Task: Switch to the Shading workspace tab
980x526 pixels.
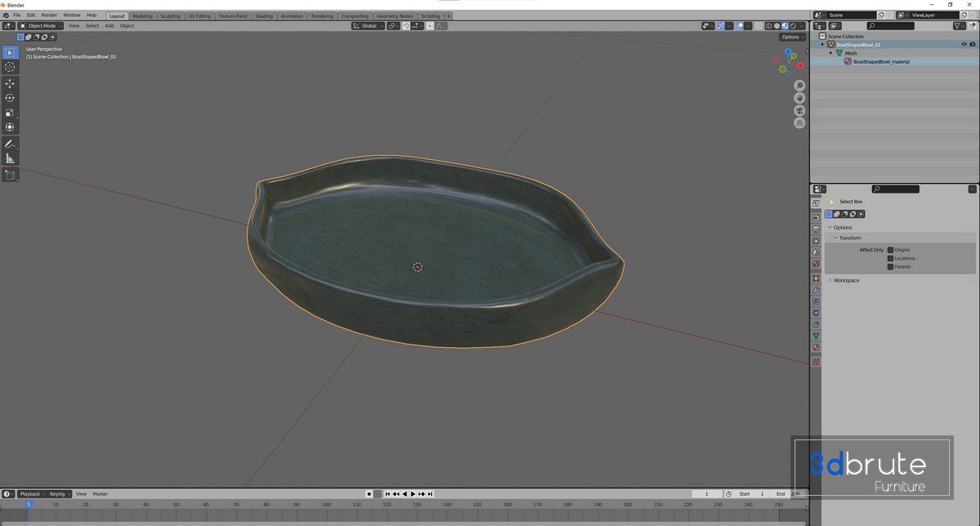Action: (264, 16)
